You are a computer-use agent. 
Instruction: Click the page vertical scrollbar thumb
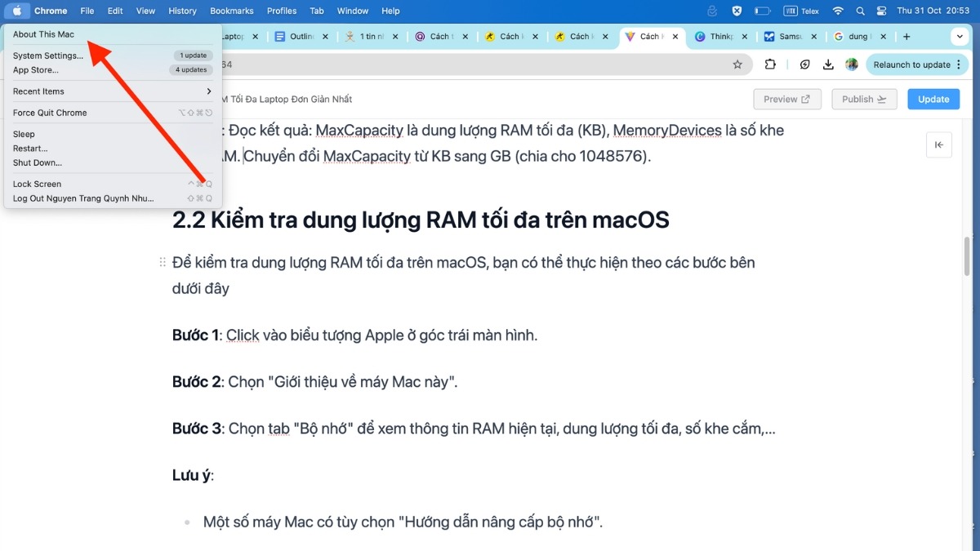coord(968,255)
